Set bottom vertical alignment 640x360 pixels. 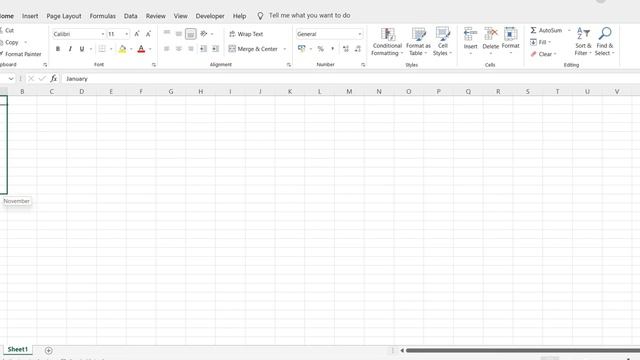tap(191, 34)
